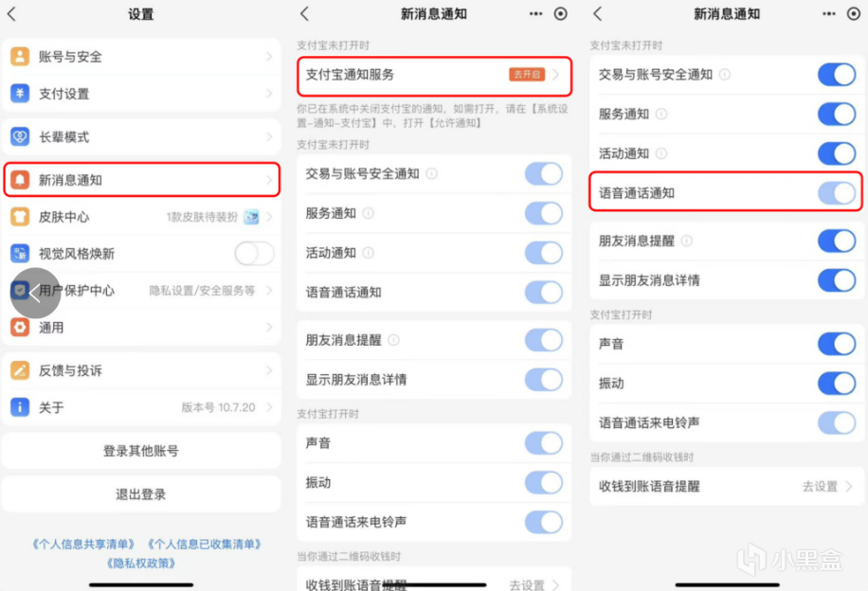Tap the target circle icon in middle screen
Screen dimensions: 868x591
pyautogui.click(x=561, y=14)
